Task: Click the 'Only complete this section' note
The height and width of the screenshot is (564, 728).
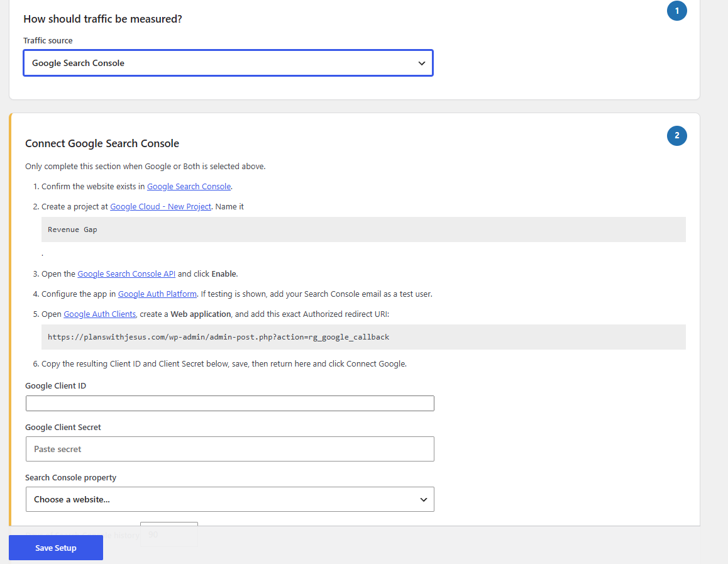Action: (145, 166)
